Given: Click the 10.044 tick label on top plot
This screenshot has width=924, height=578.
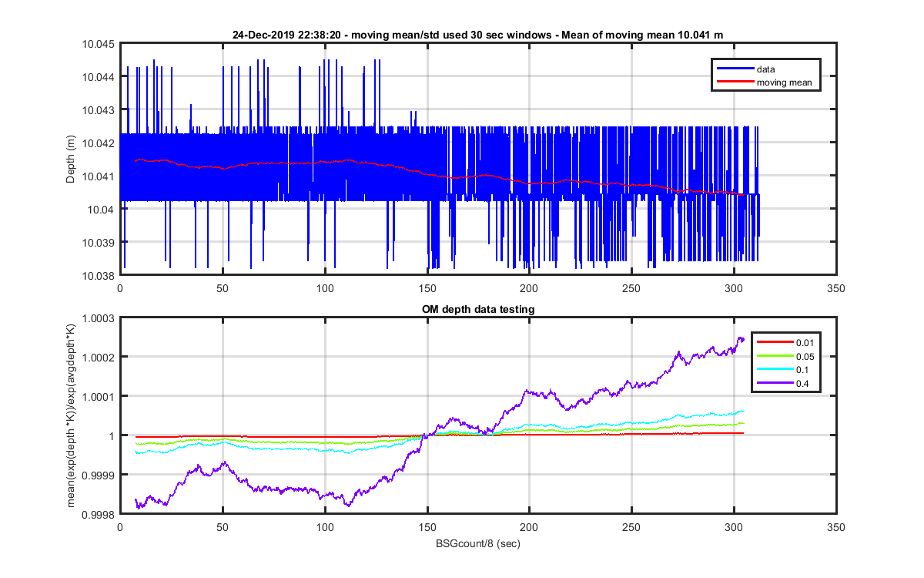Looking at the screenshot, I should [98, 77].
